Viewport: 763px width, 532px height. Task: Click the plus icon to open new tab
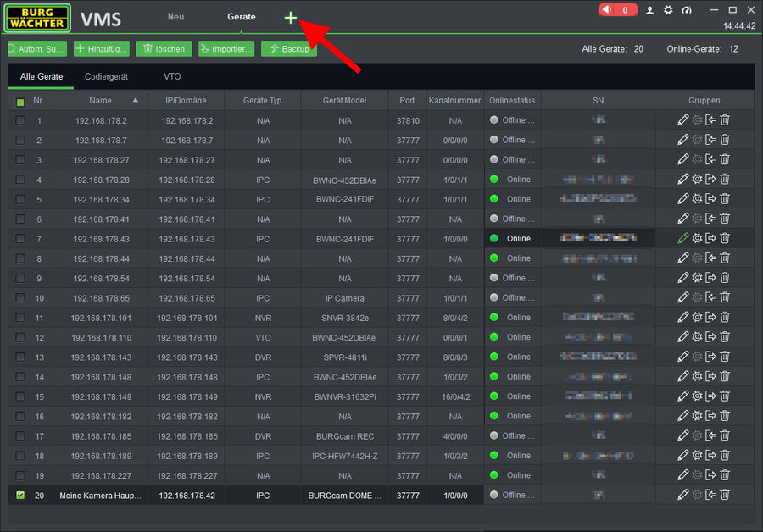pyautogui.click(x=290, y=18)
